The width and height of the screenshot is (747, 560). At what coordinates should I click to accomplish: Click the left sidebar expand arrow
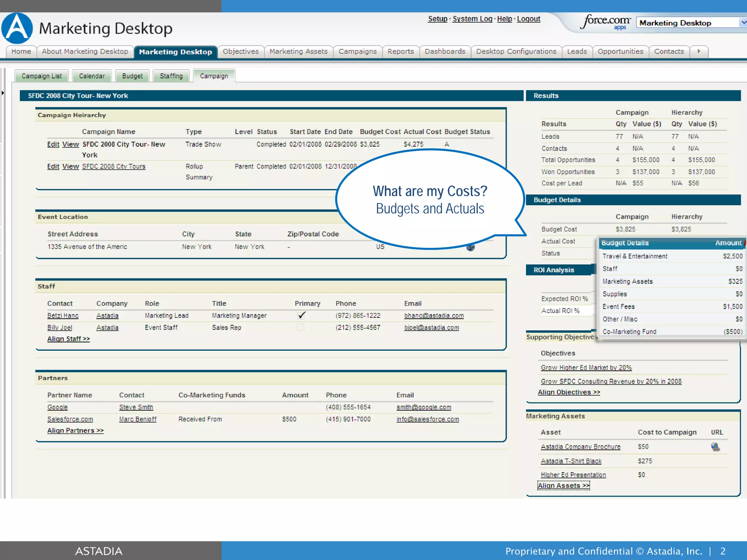[x=3, y=93]
